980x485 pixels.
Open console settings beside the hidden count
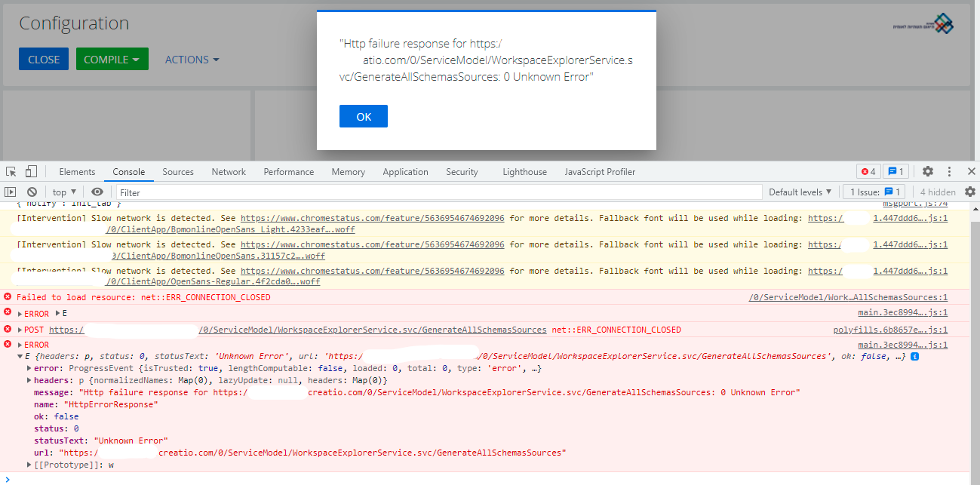coord(970,192)
